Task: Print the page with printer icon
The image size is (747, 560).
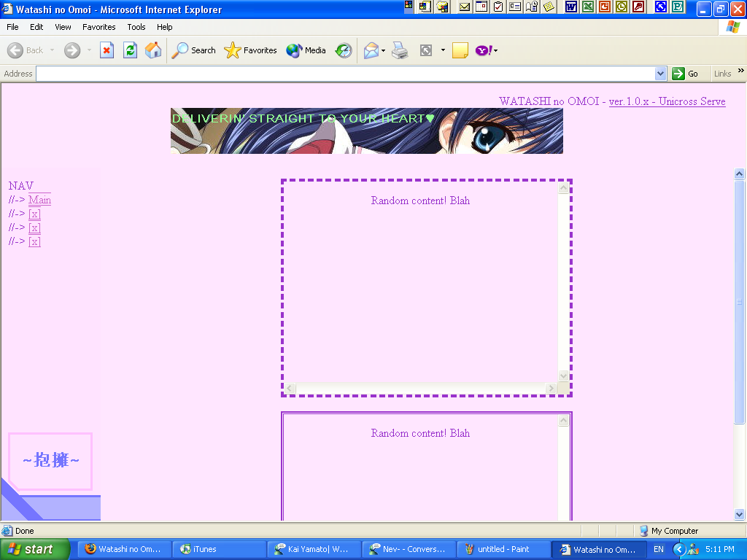Action: pyautogui.click(x=400, y=50)
